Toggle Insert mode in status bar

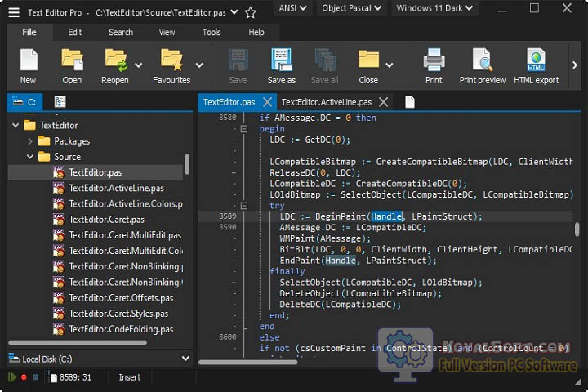pyautogui.click(x=130, y=377)
